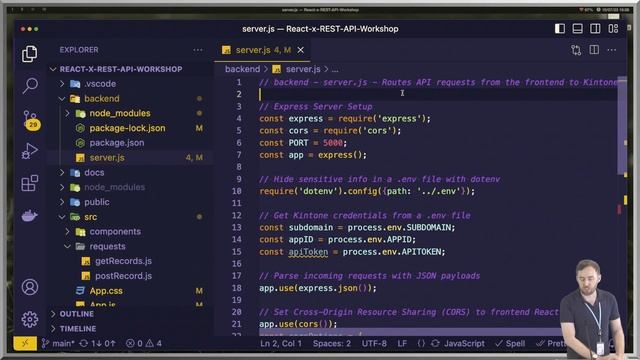The height and width of the screenshot is (360, 640).
Task: Split the editor right
Action: coord(594,50)
